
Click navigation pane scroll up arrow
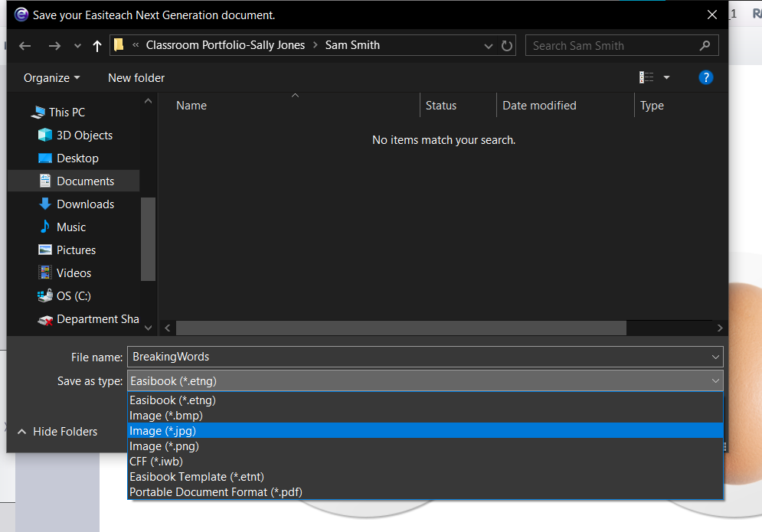pyautogui.click(x=149, y=101)
